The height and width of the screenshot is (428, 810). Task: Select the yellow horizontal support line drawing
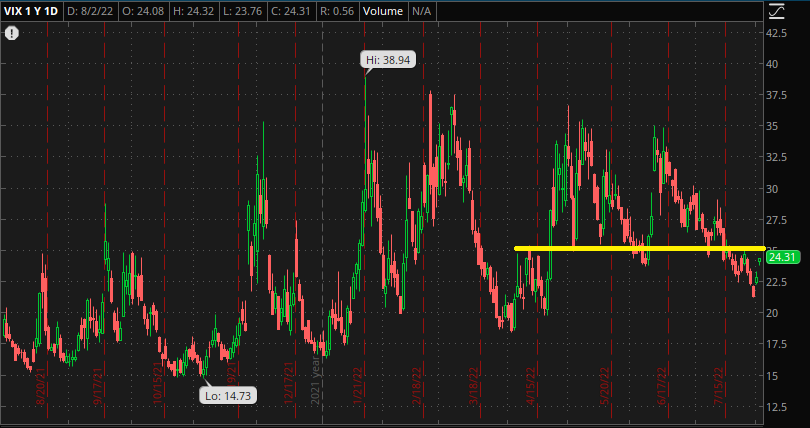click(640, 248)
